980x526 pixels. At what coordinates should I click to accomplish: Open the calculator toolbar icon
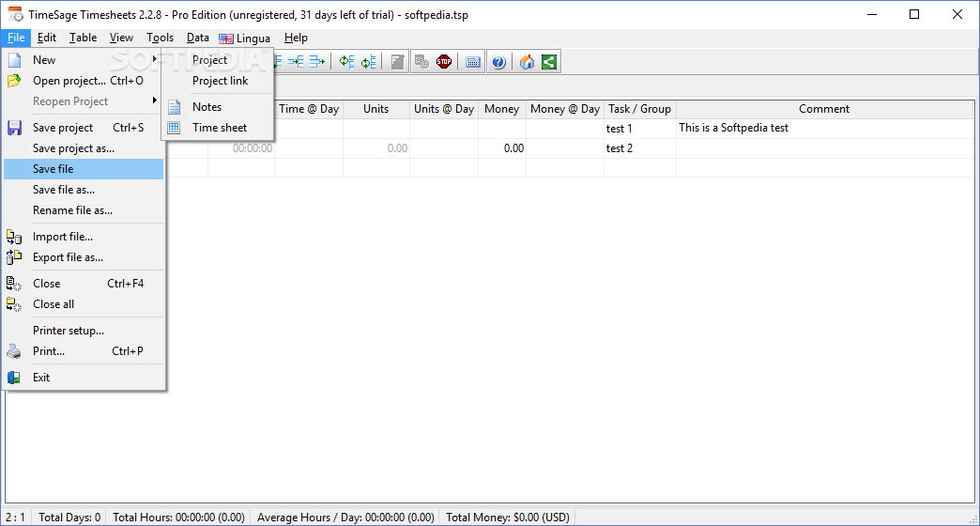pos(473,61)
